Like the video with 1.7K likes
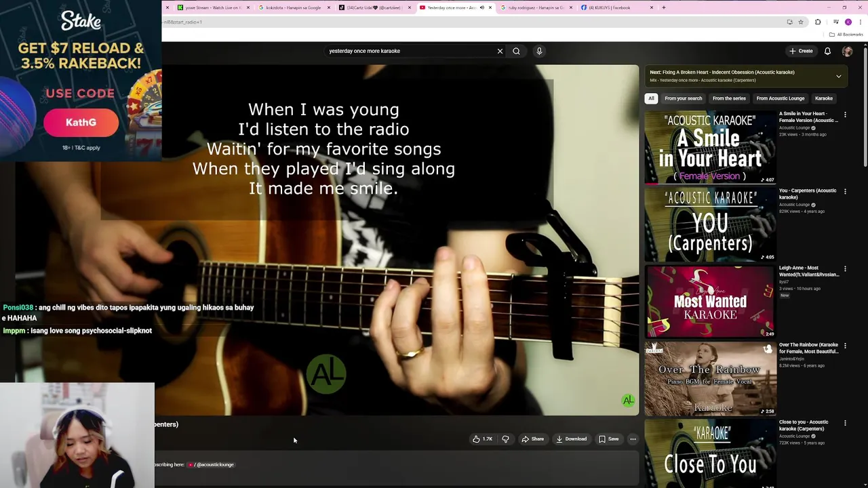This screenshot has width=868, height=488. coord(483,439)
